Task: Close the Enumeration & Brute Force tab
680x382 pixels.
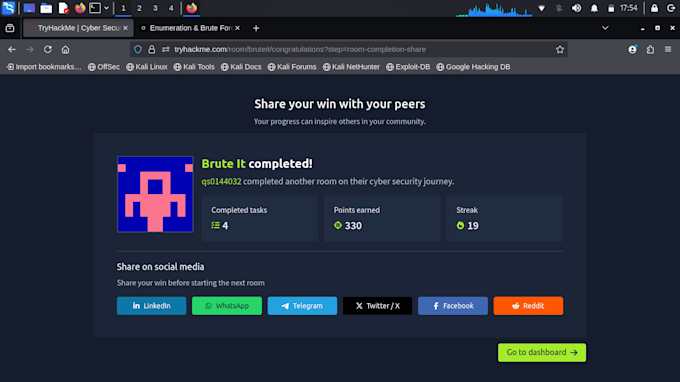Action: click(x=237, y=28)
